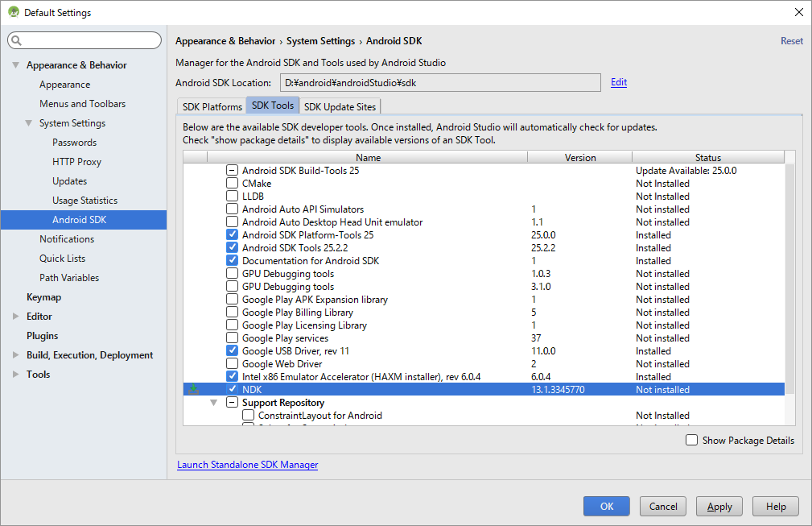
Task: Click the Edit SDK location link
Action: click(x=619, y=82)
